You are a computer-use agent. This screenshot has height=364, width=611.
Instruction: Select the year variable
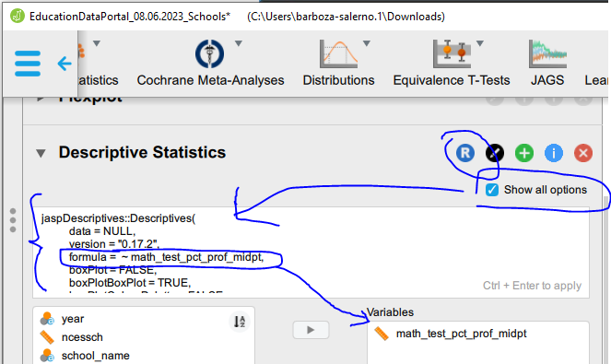pos(73,319)
